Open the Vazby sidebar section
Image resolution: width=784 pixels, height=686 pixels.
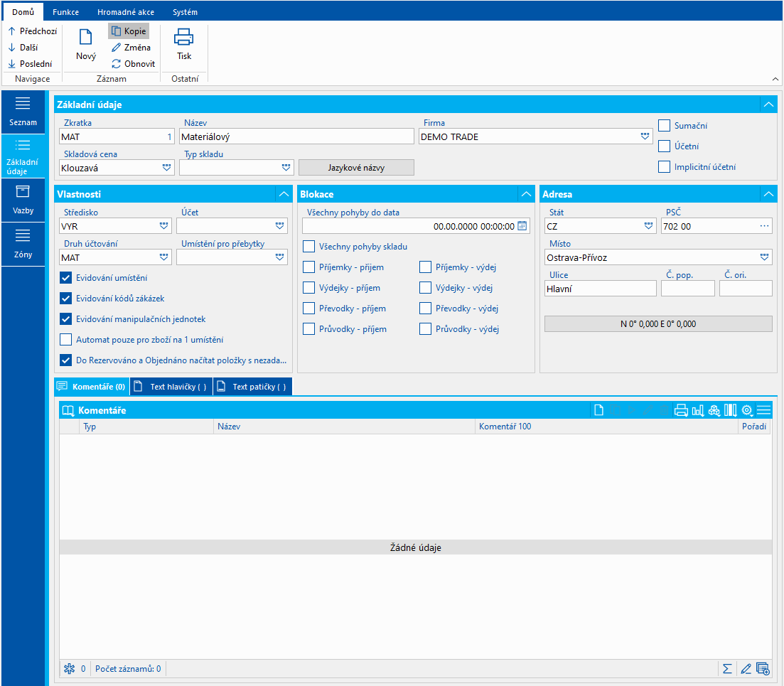23,200
